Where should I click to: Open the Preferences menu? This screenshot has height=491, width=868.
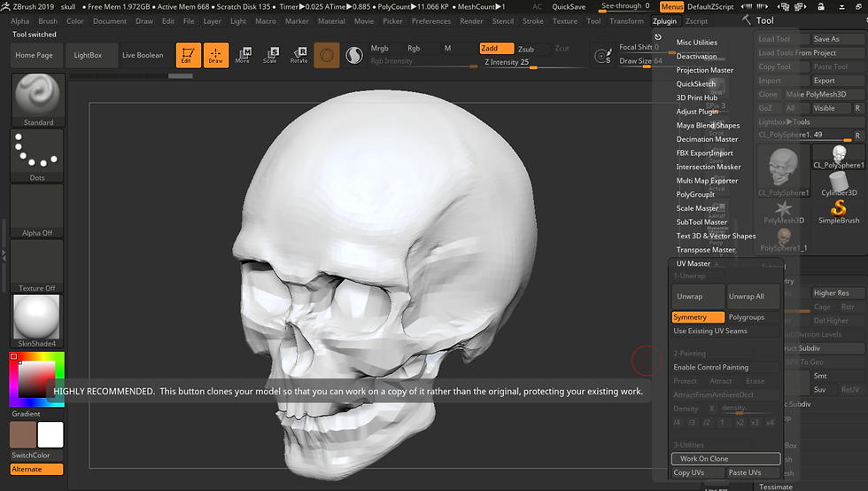tap(431, 21)
